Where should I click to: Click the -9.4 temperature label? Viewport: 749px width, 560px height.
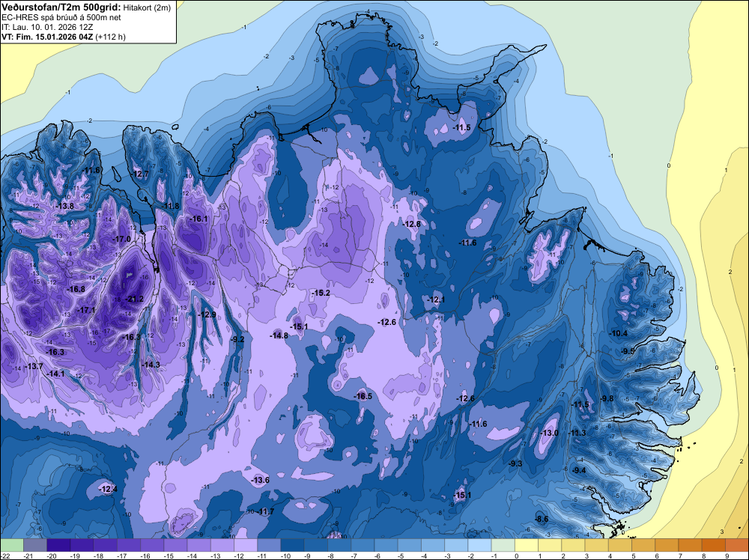(x=579, y=470)
